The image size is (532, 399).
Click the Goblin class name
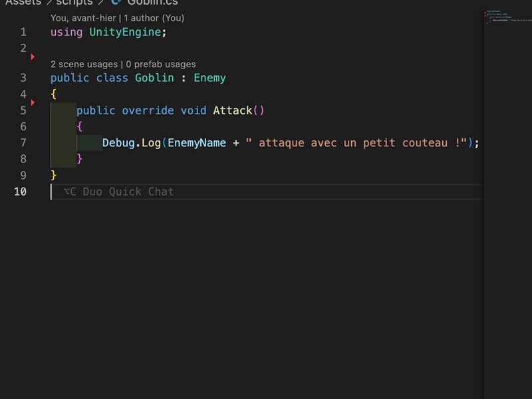(x=154, y=78)
